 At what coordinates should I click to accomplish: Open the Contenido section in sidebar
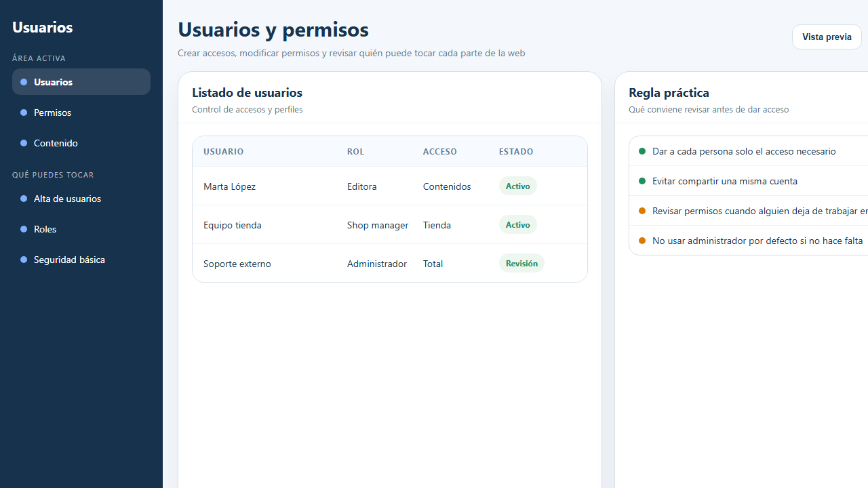pyautogui.click(x=55, y=143)
